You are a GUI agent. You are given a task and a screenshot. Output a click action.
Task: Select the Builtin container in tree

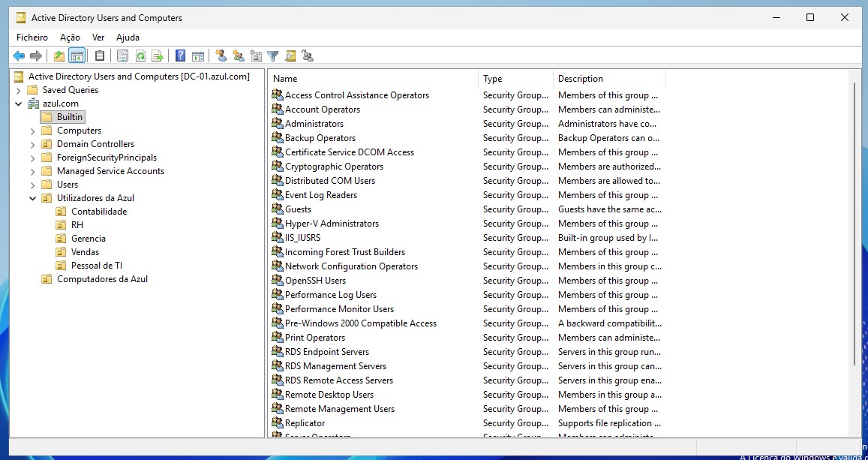click(69, 117)
